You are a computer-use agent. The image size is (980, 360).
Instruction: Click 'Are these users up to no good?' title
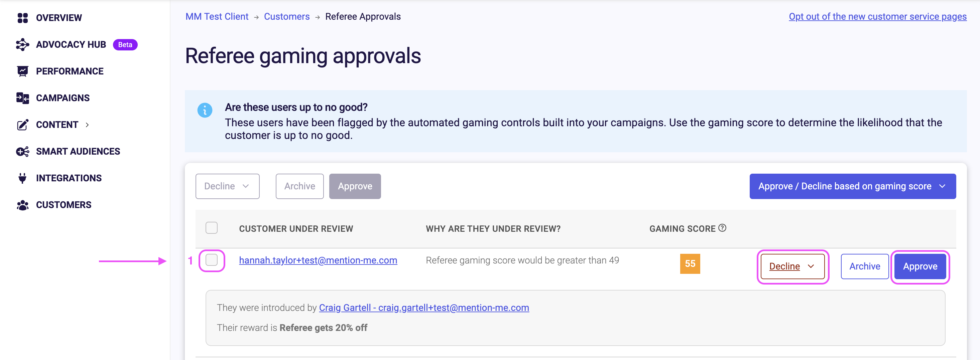click(x=296, y=108)
